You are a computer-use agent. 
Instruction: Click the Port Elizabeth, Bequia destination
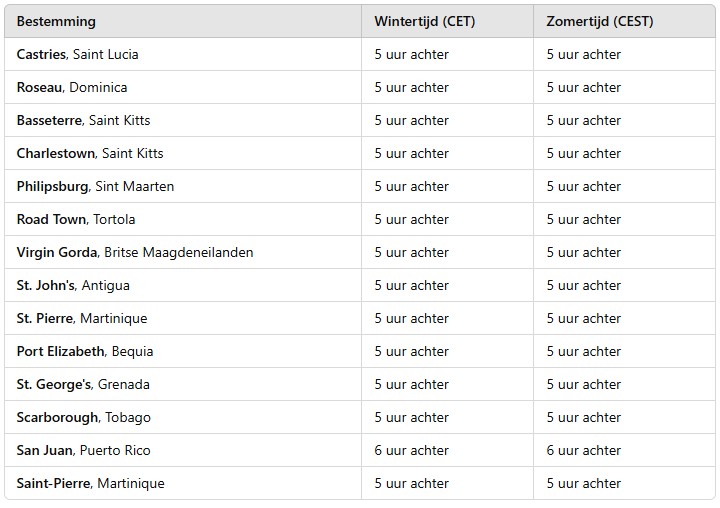pos(85,351)
